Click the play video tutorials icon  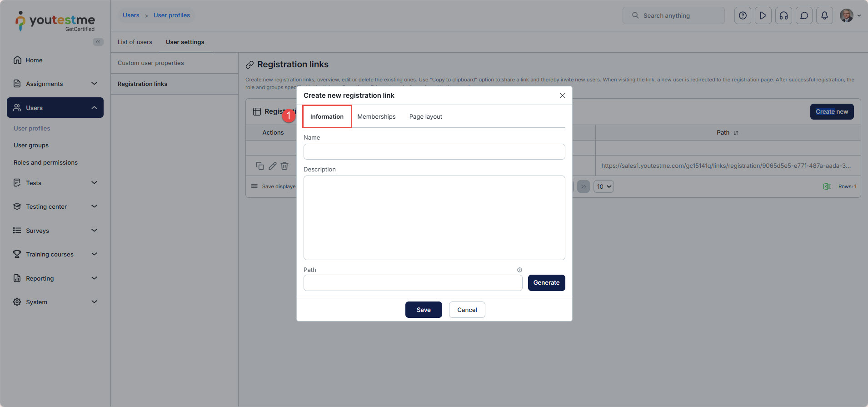pos(763,15)
